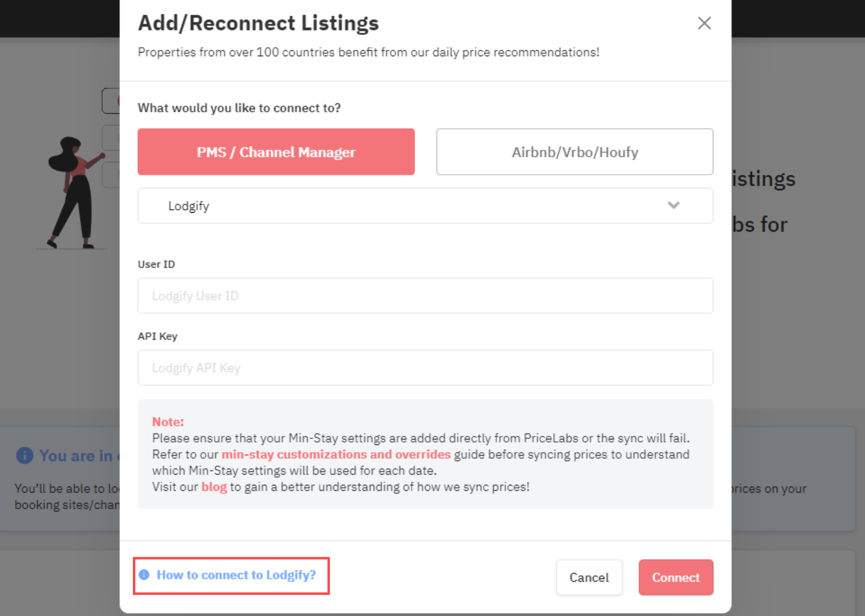
Task: Click the Cancel button
Action: (x=589, y=577)
